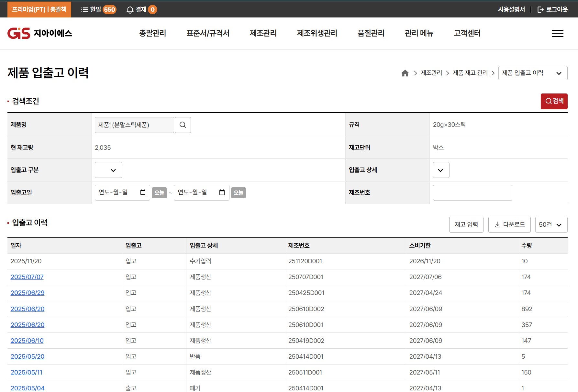The width and height of the screenshot is (578, 392).
Task: Click the home icon in breadcrumb
Action: point(405,73)
